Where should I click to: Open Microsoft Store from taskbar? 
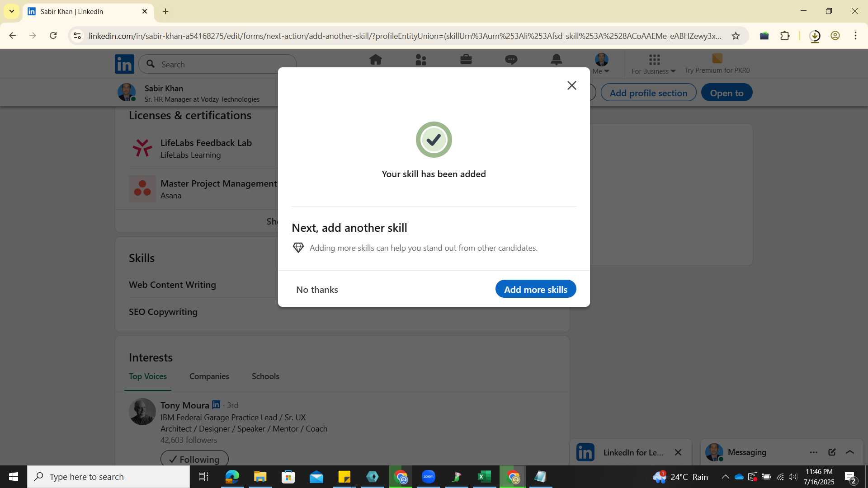(288, 477)
